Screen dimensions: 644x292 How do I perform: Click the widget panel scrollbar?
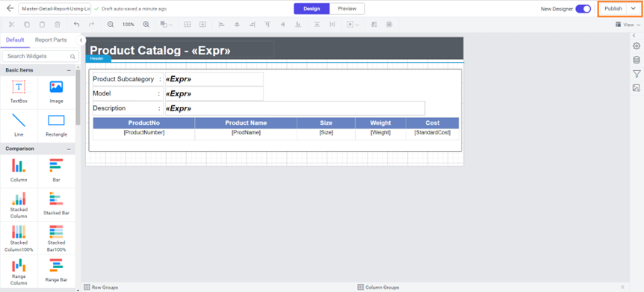point(78,96)
